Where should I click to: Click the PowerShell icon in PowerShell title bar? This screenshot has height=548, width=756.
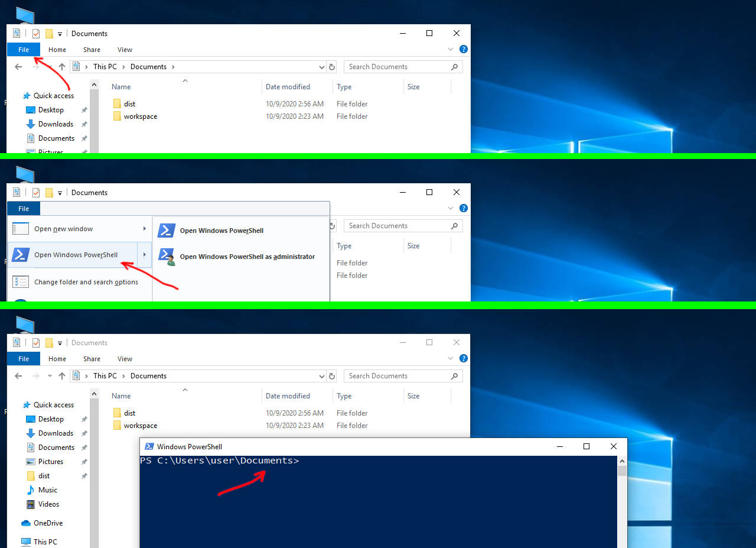click(149, 447)
